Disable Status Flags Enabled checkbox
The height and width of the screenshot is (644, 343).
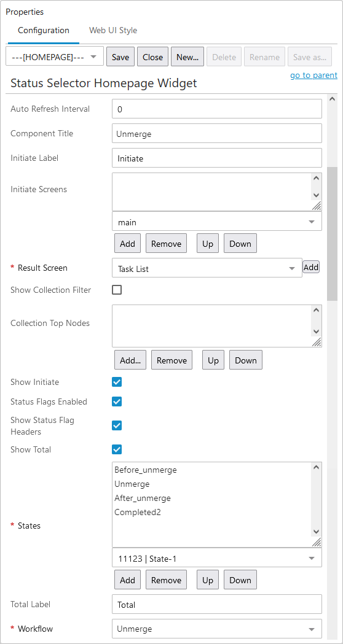click(117, 402)
